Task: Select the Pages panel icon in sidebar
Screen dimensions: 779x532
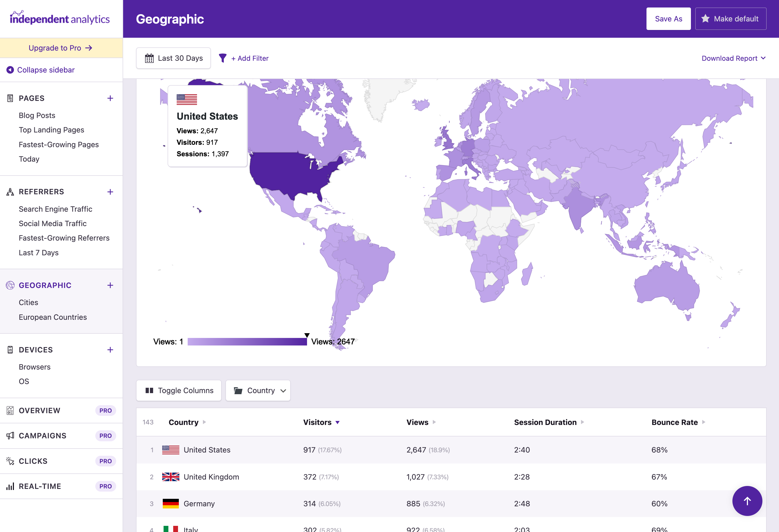Action: 10,98
